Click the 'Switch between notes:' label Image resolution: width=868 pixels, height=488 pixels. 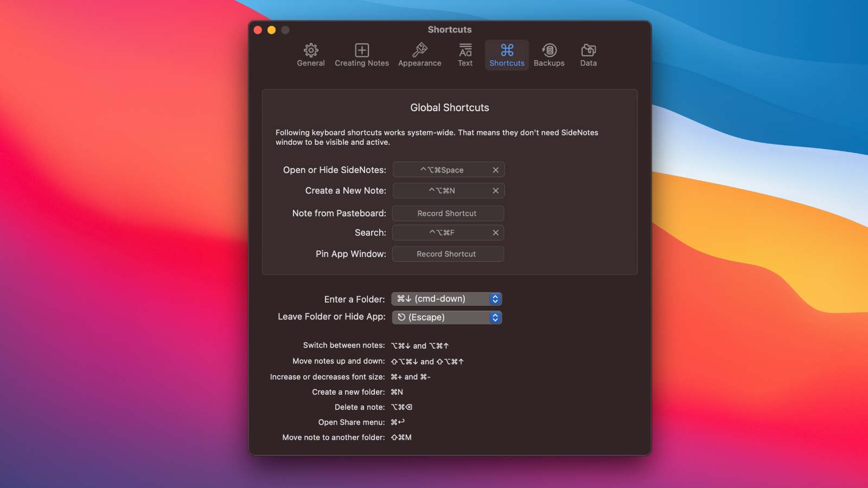pos(344,345)
